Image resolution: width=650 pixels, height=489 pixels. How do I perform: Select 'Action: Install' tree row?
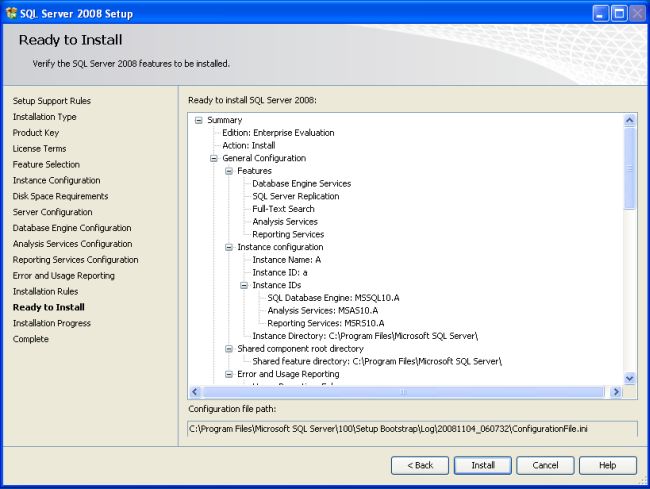249,145
